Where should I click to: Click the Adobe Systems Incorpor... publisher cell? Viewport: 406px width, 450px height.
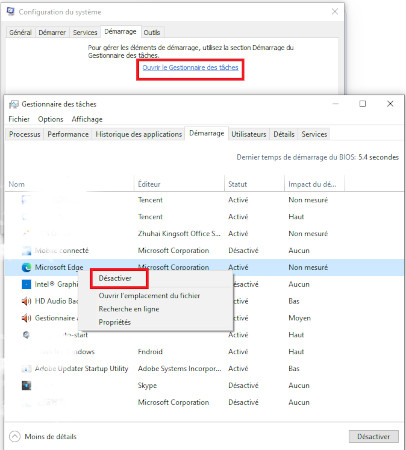click(x=179, y=369)
